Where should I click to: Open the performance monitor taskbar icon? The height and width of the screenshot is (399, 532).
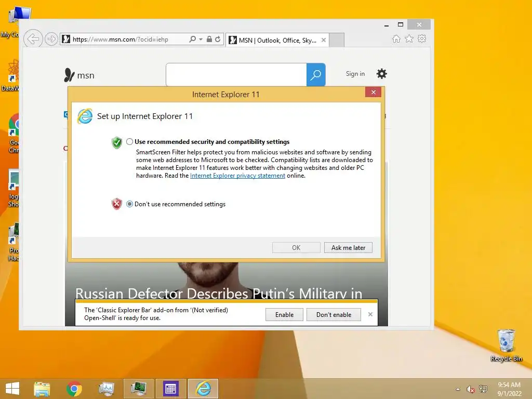click(x=106, y=389)
